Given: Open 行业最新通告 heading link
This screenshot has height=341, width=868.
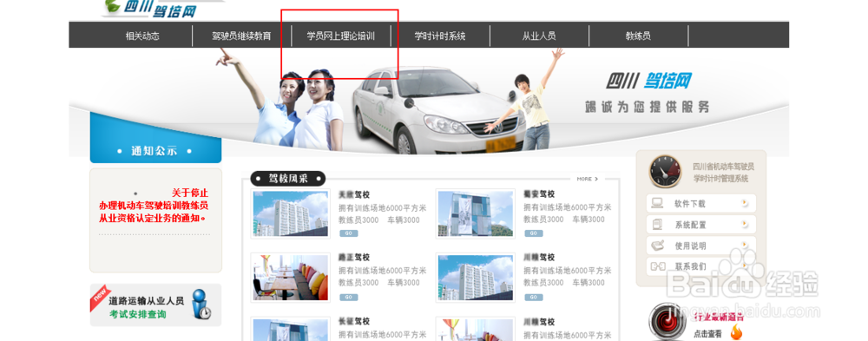Looking at the screenshot, I should pos(718,318).
